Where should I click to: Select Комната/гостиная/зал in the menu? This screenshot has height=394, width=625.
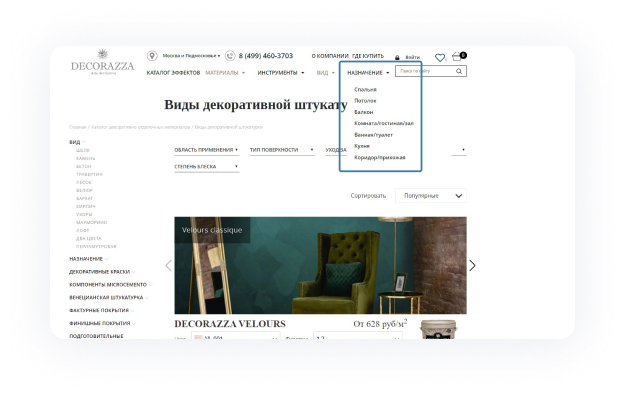tap(384, 124)
